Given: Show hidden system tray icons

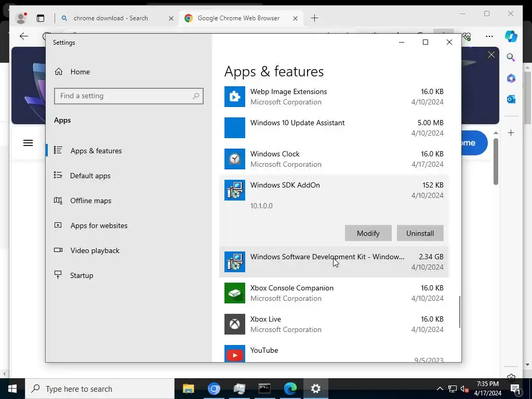Looking at the screenshot, I should 440,389.
